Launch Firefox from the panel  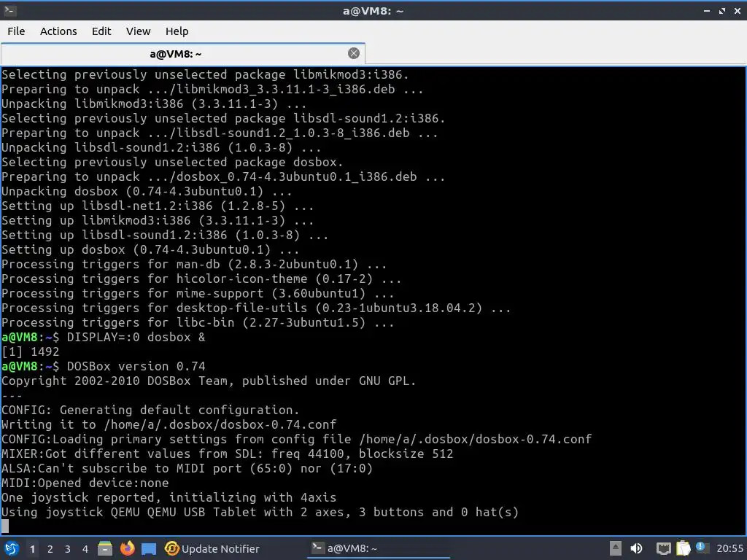pyautogui.click(x=127, y=548)
